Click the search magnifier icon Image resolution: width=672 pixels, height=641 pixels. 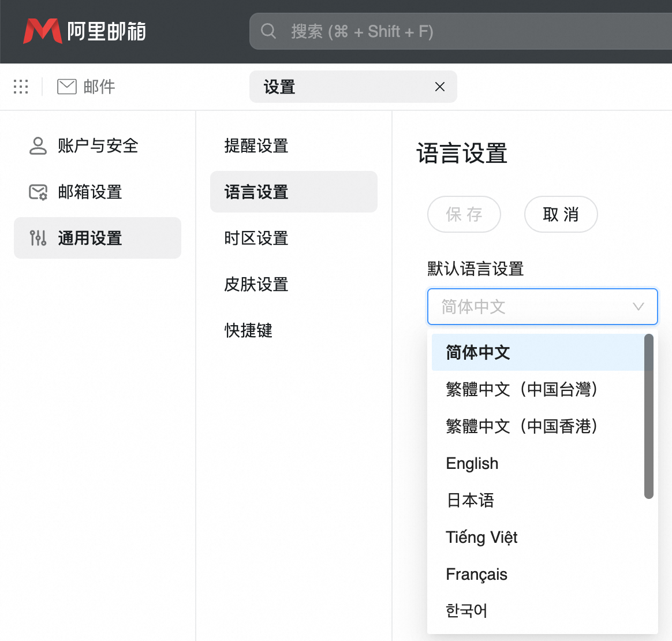[268, 31]
